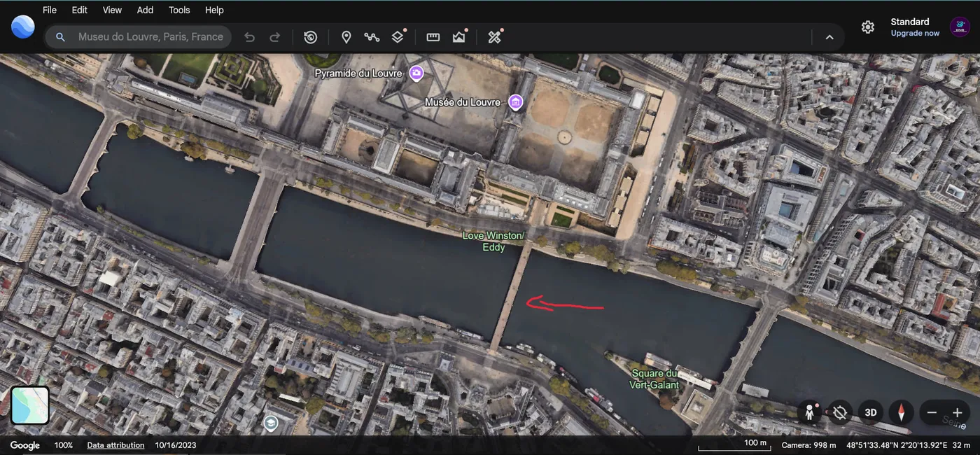980x455 pixels.
Task: Toggle 3D view button
Action: (871, 412)
